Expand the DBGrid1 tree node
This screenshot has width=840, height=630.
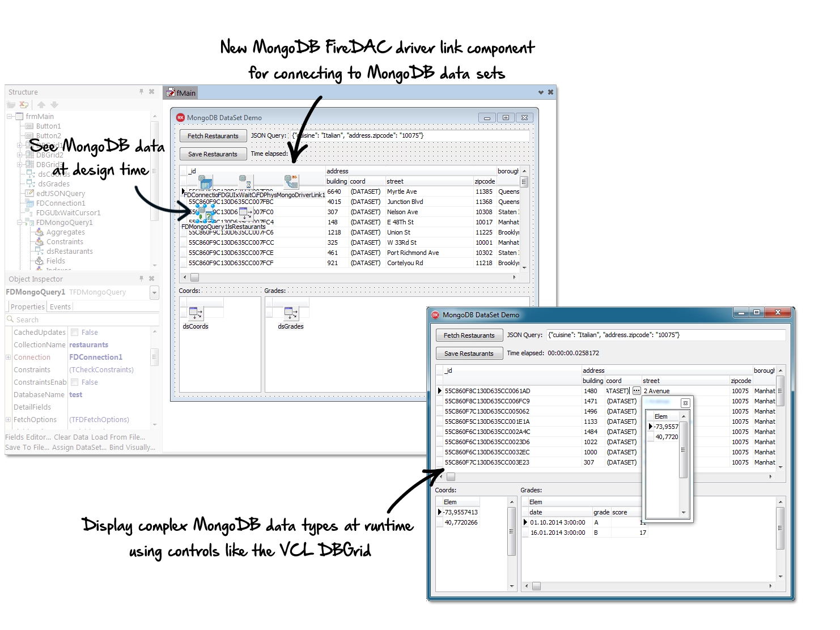(x=20, y=145)
